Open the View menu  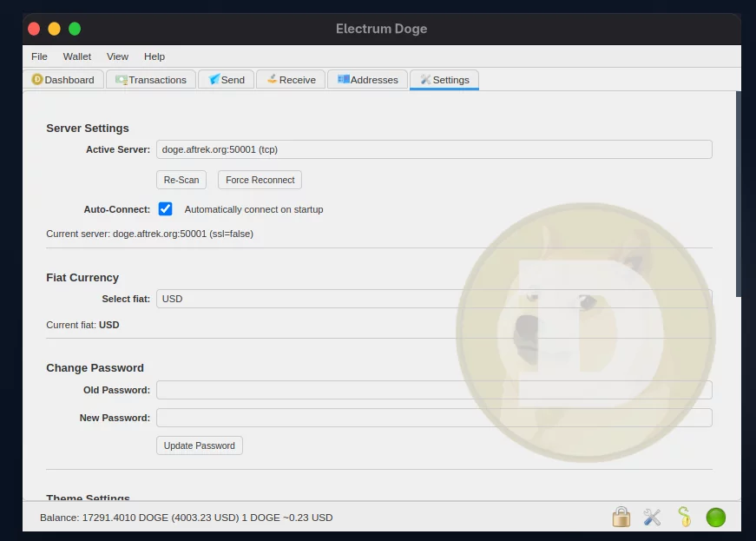click(117, 56)
